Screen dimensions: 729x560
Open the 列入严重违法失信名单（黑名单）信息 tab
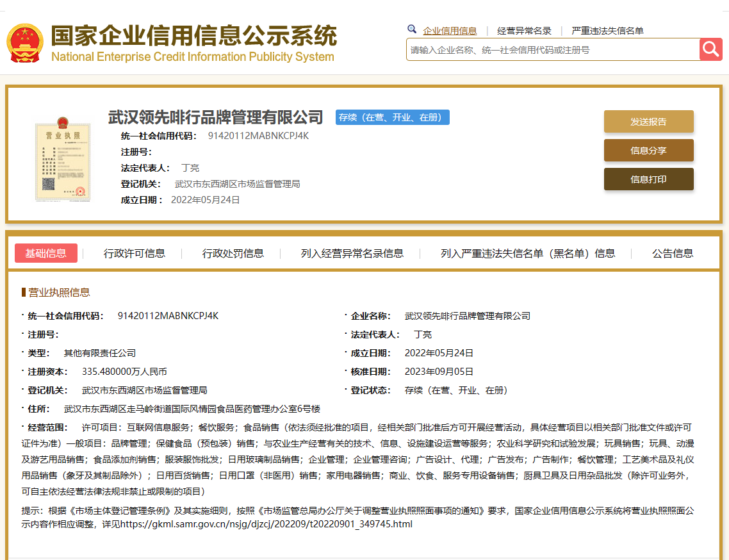(x=528, y=253)
